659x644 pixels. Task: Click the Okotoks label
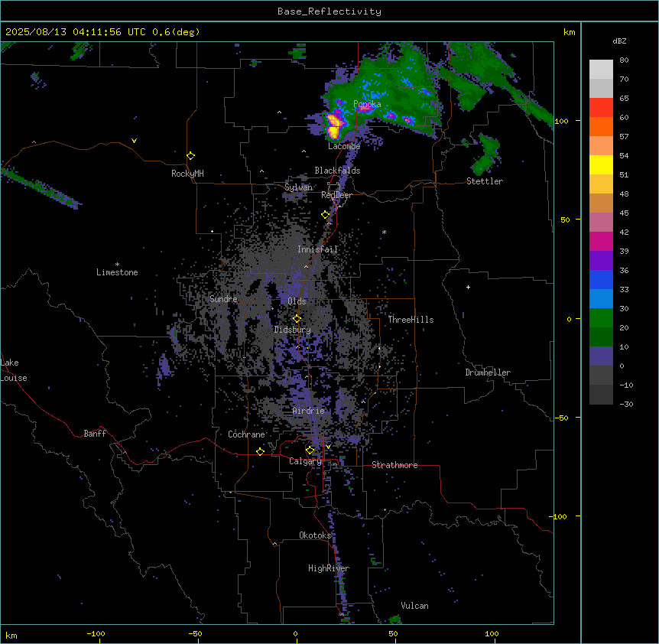(x=315, y=535)
